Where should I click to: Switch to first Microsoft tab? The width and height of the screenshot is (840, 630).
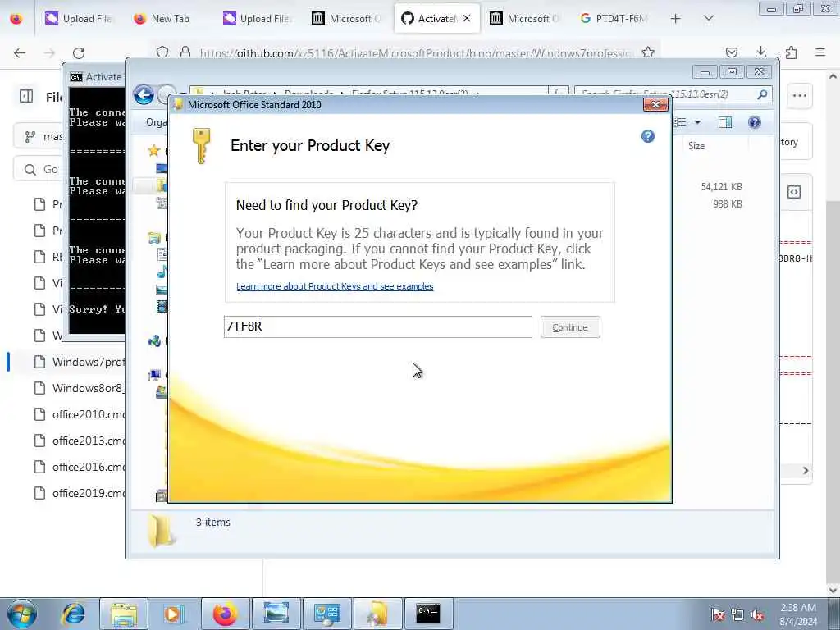[346, 19]
